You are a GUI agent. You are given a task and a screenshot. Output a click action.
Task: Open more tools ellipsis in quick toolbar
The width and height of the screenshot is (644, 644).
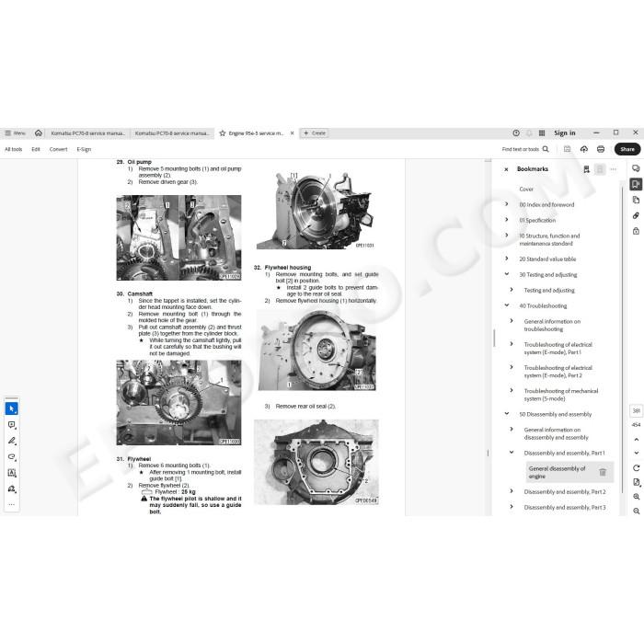pos(11,504)
